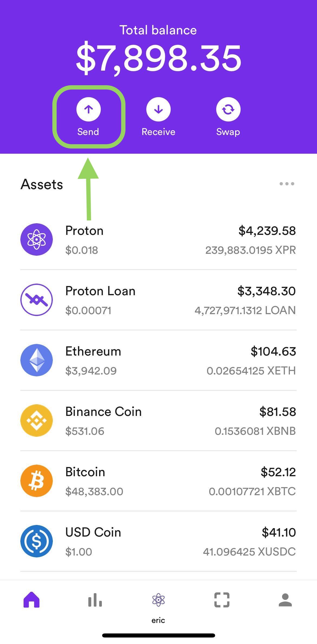Select the Proton Loan coin icon
The width and height of the screenshot is (317, 644).
[x=37, y=300]
